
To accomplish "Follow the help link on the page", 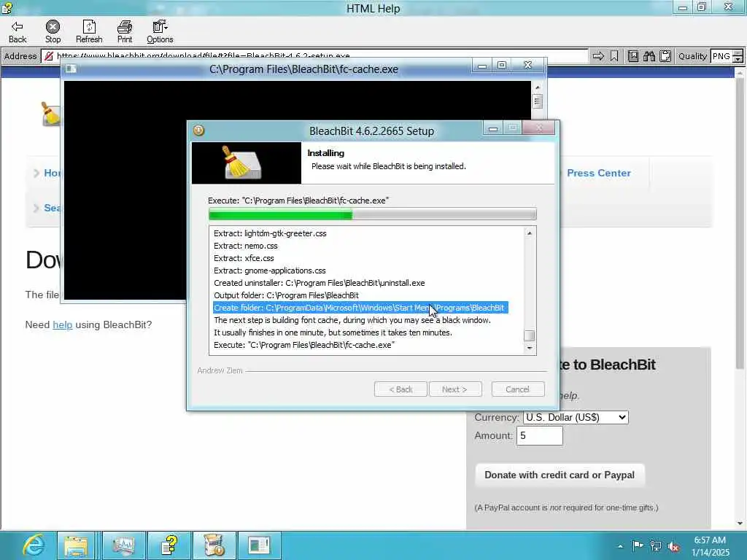I will (x=63, y=324).
